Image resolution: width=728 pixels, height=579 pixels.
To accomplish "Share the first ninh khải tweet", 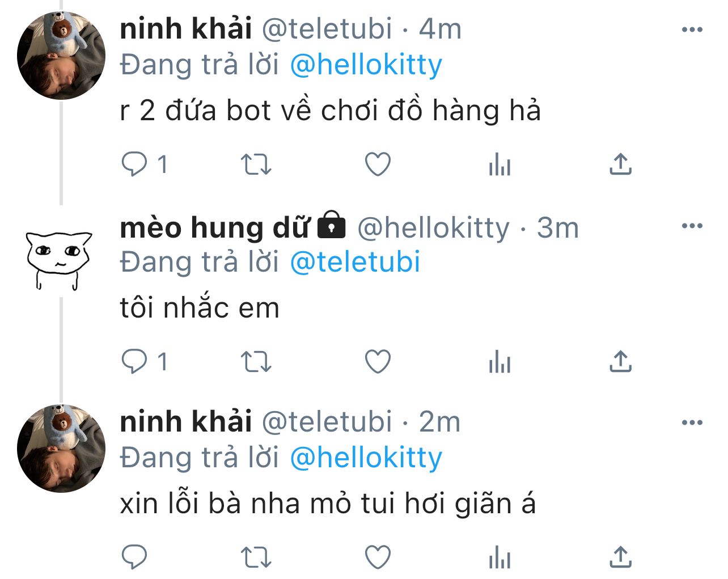I will (x=620, y=164).
